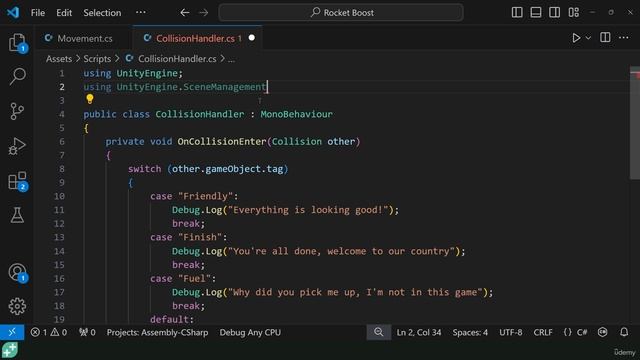Screen dimensions: 640x360
Task: Toggle the bottom panel layout icon
Action: point(536,13)
